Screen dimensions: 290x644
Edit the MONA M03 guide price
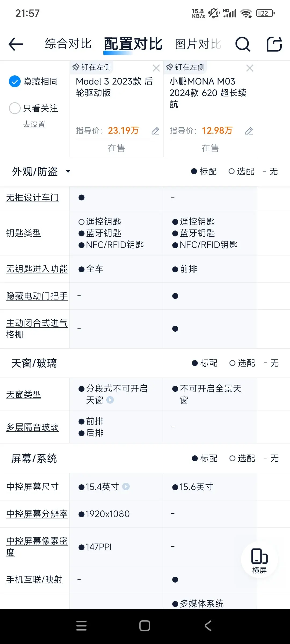click(x=249, y=131)
